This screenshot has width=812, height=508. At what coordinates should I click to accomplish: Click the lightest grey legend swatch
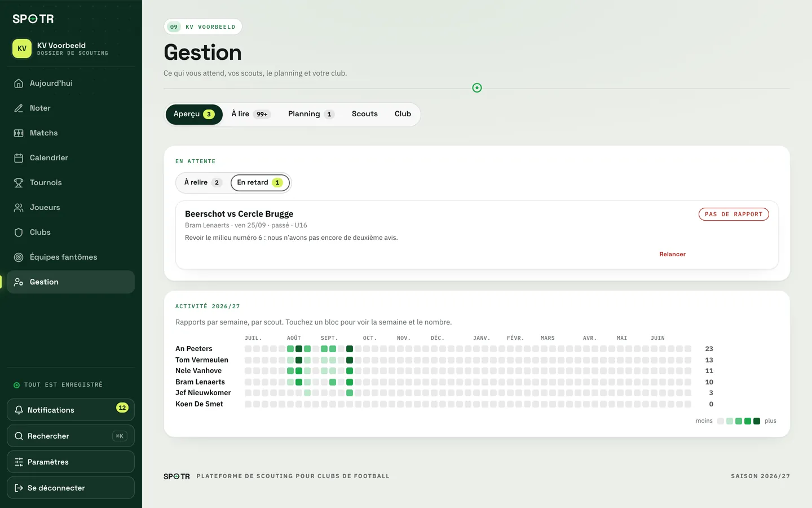click(x=721, y=421)
